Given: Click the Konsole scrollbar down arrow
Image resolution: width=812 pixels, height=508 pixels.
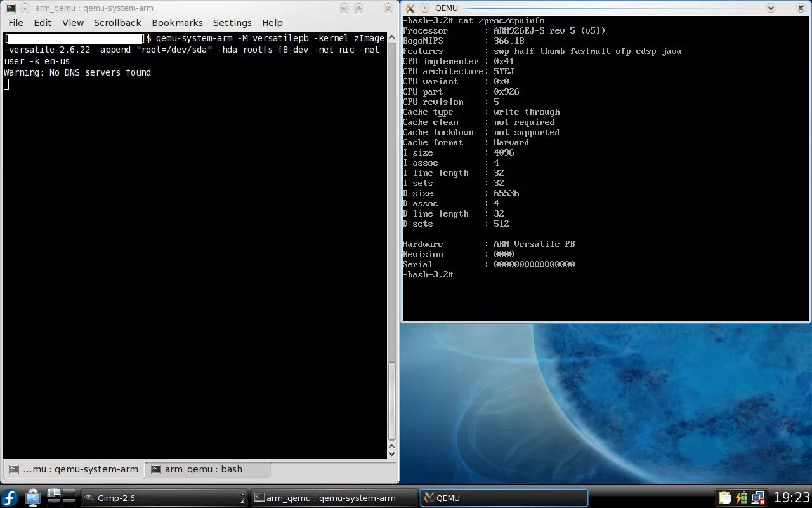Looking at the screenshot, I should pyautogui.click(x=391, y=453).
